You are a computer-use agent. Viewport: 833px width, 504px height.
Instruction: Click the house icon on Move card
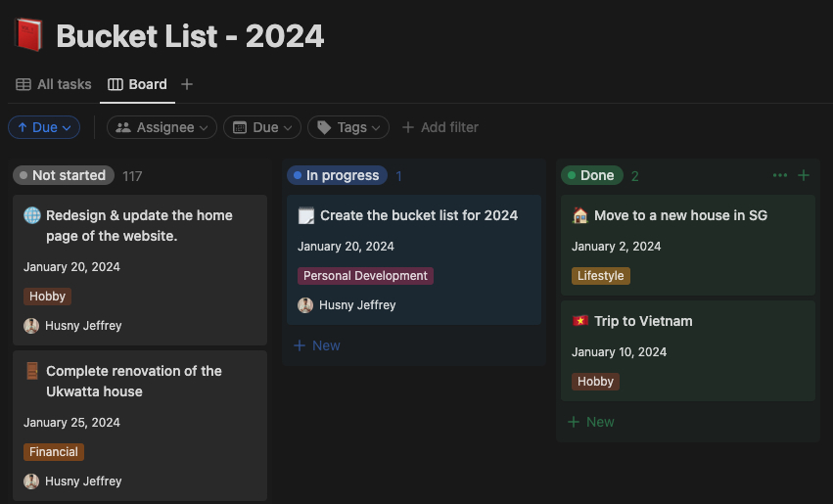tap(580, 215)
